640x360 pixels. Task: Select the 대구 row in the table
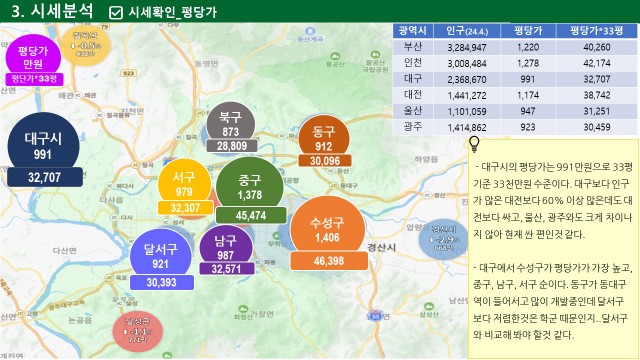pos(515,79)
